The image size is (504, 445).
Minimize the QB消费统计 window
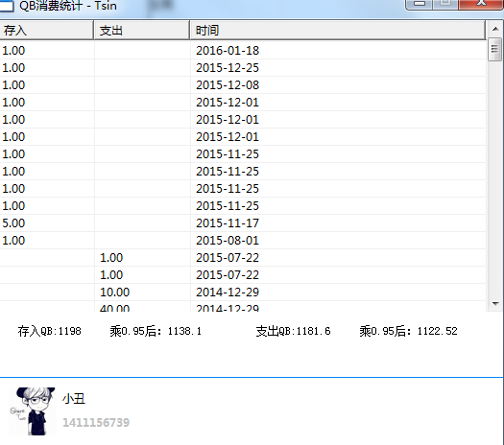pyautogui.click(x=420, y=5)
